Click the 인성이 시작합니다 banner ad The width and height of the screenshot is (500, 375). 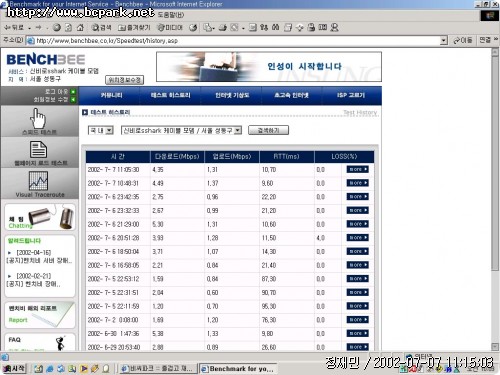[x=269, y=67]
